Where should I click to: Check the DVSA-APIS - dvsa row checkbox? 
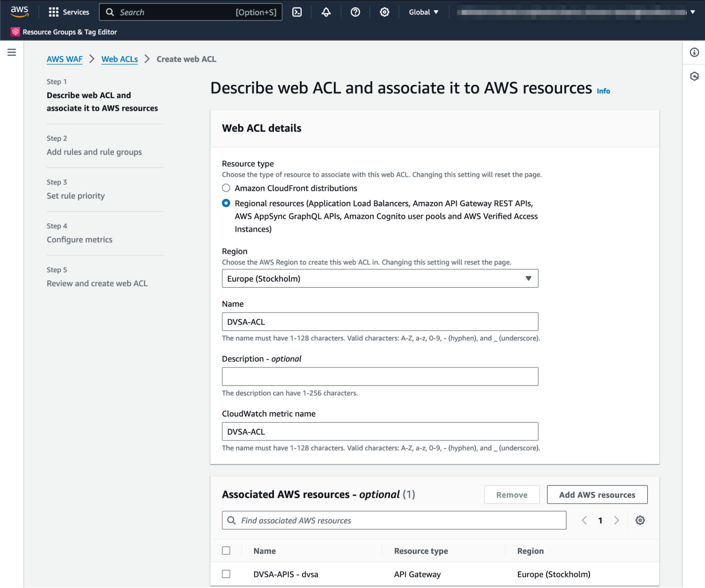click(x=226, y=574)
